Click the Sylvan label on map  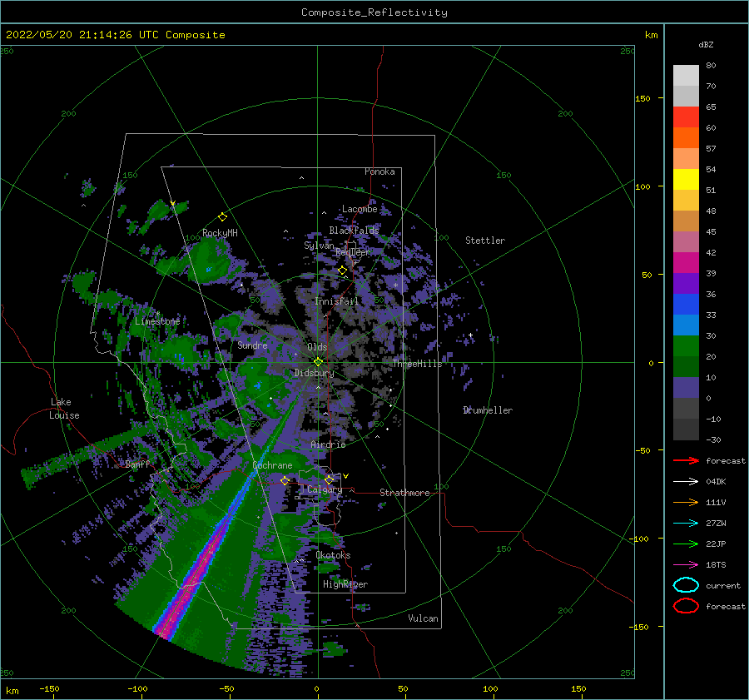(x=319, y=246)
